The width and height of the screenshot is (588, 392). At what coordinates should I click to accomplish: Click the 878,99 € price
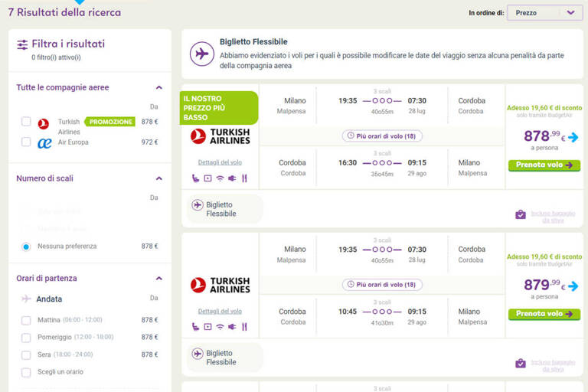tap(544, 136)
